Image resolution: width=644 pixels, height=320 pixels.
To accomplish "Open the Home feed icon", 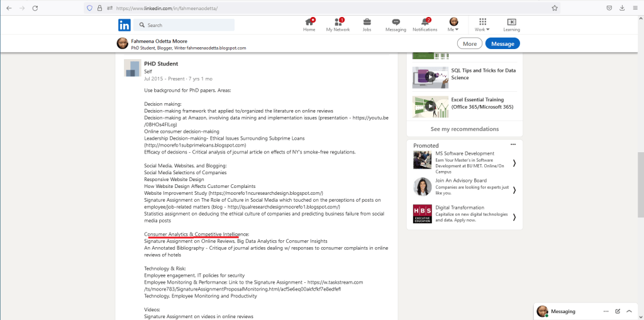I will click(309, 22).
